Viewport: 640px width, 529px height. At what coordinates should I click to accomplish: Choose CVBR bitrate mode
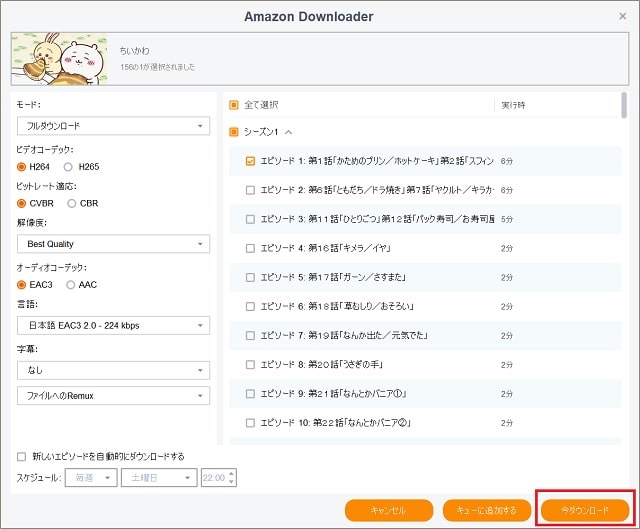click(x=21, y=203)
